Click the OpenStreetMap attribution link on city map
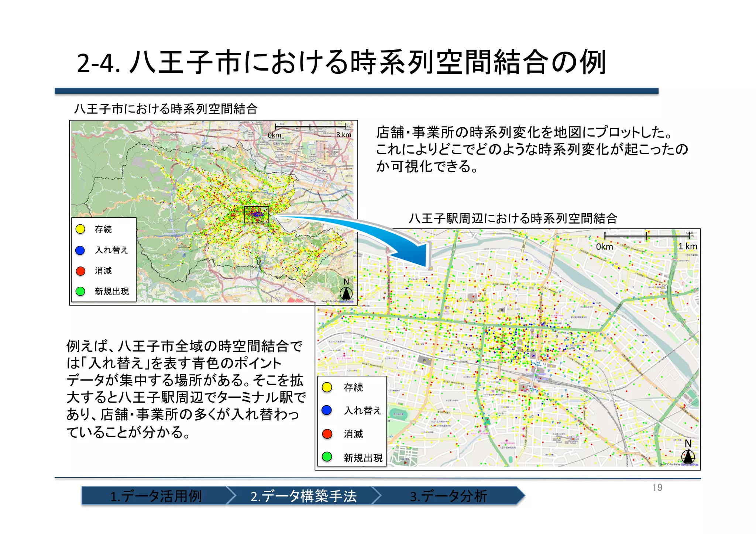This screenshot has width=756, height=534. pos(346,301)
